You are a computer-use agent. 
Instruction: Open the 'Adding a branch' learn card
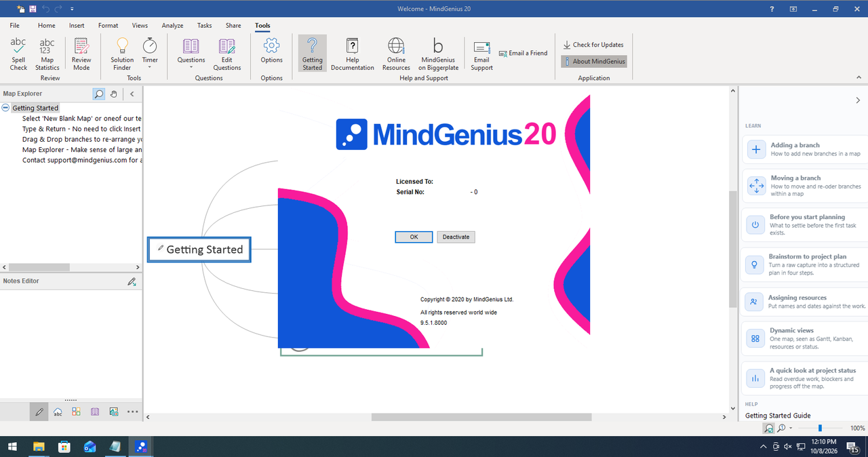[x=804, y=149]
